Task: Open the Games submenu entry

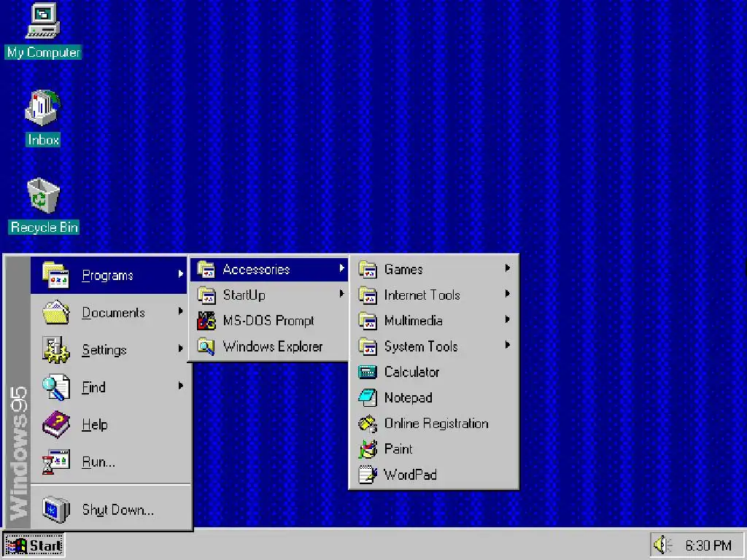Action: pos(433,270)
